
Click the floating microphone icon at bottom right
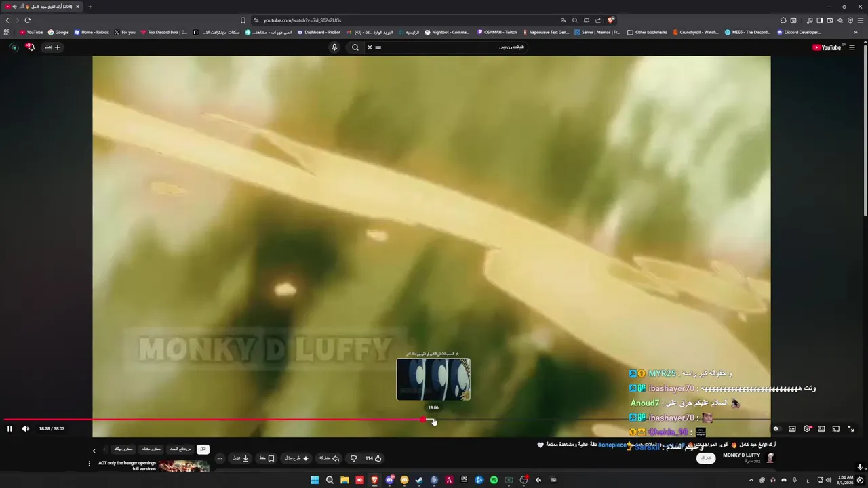[x=860, y=467]
